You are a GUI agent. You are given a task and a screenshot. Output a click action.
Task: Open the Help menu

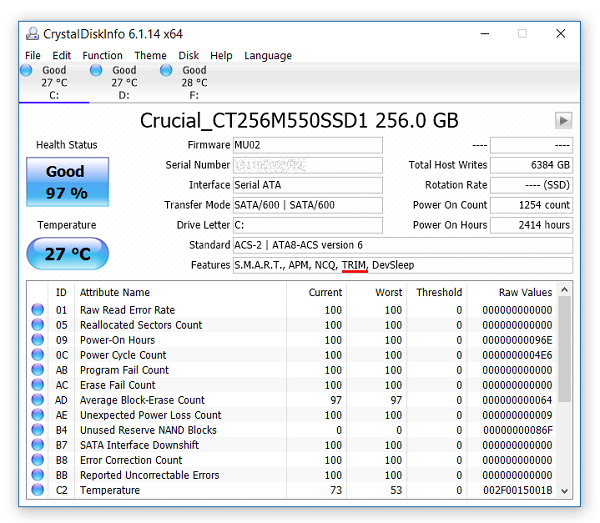[221, 55]
